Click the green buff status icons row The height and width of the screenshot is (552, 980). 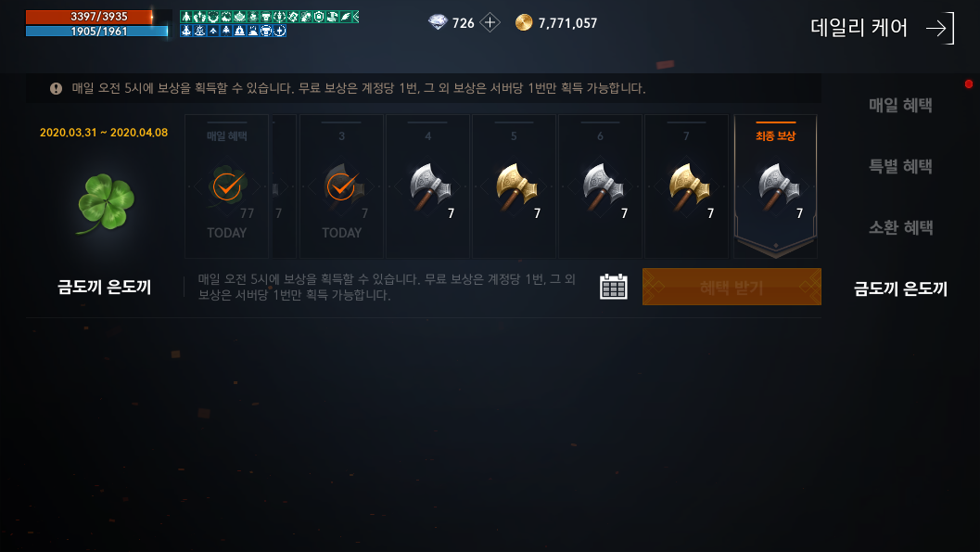click(x=270, y=17)
